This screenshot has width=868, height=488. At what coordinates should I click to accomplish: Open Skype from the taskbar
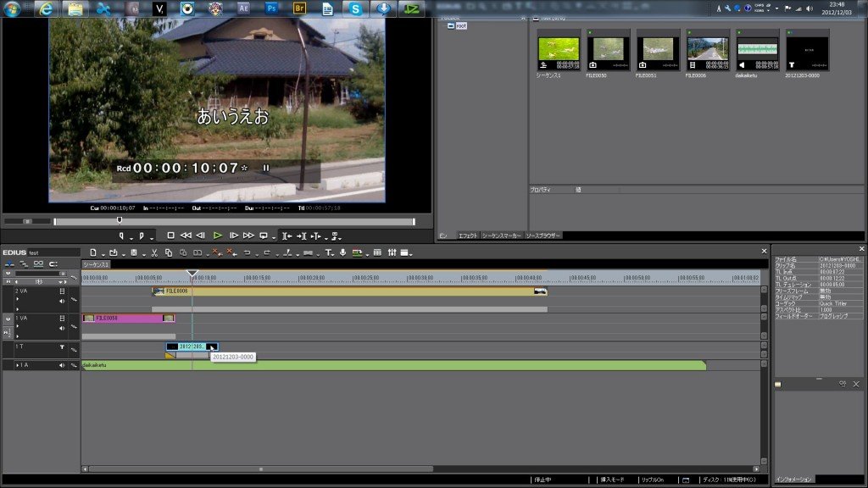pos(355,8)
